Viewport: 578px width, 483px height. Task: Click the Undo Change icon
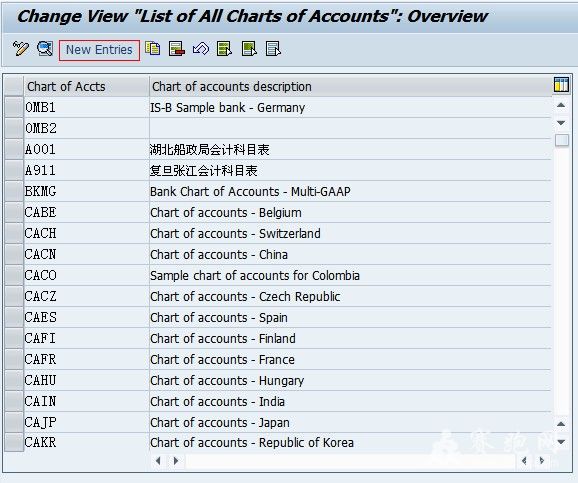tap(201, 49)
